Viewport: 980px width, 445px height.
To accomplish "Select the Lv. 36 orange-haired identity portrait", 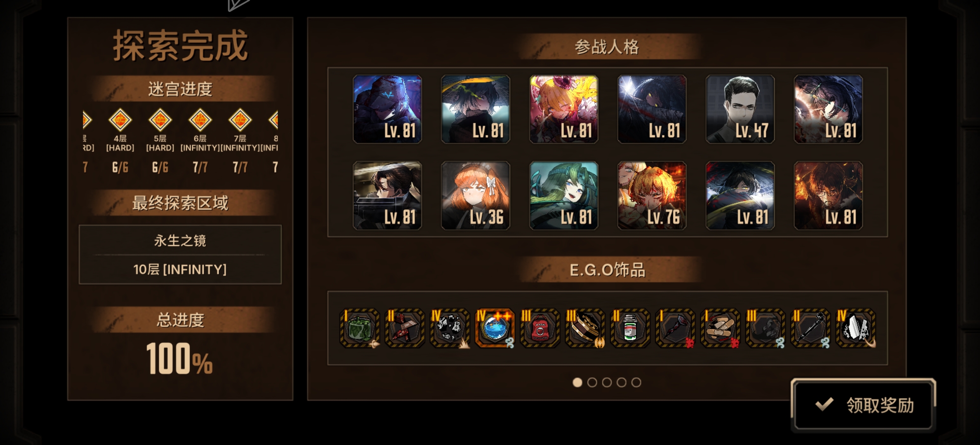I will 476,195.
